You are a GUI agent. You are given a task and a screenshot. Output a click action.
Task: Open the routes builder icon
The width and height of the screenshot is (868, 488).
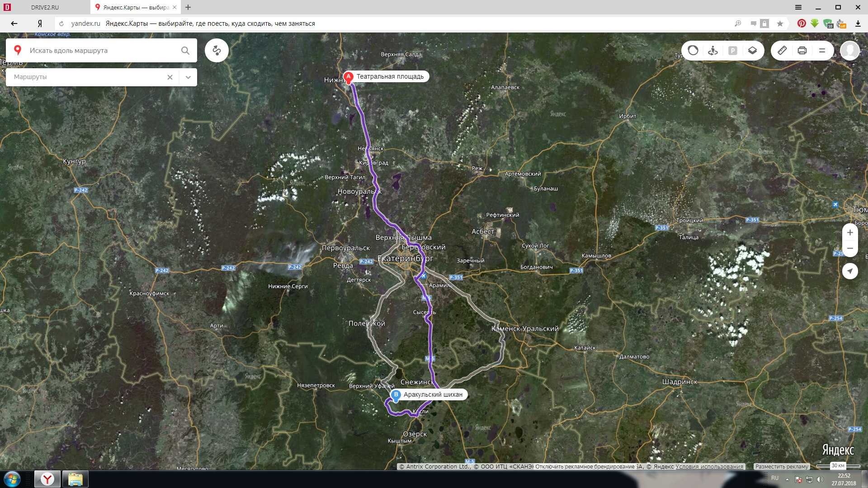[x=217, y=51]
